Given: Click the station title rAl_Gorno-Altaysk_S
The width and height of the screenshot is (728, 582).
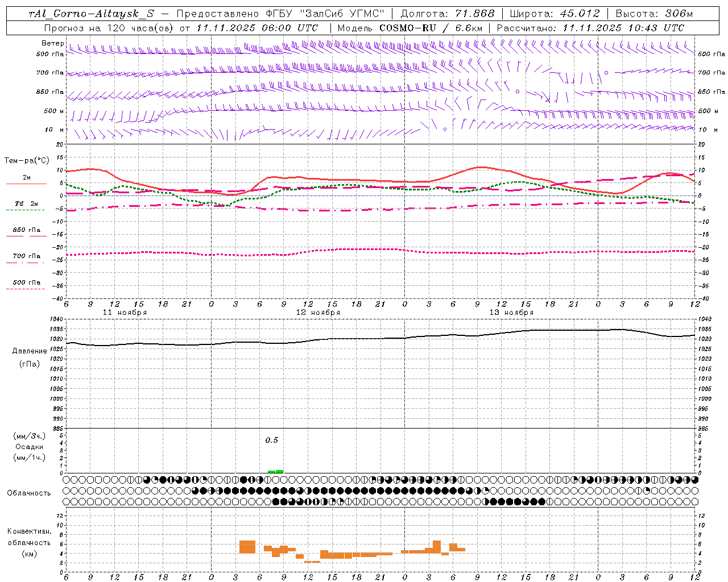Looking at the screenshot, I should [91, 14].
